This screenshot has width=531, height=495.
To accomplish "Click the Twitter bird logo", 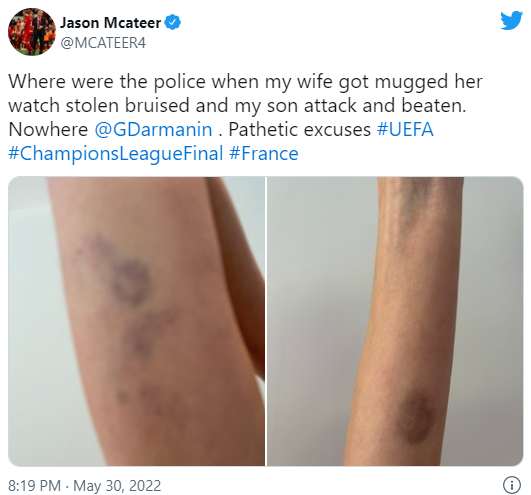I will (511, 21).
